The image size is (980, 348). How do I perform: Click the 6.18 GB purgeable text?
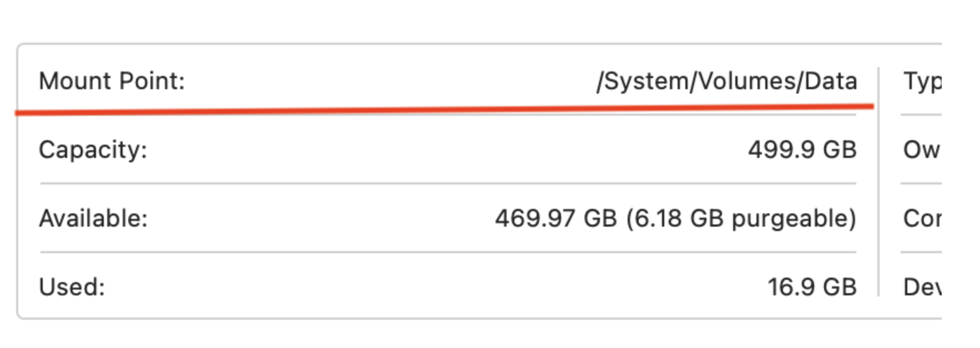click(741, 218)
